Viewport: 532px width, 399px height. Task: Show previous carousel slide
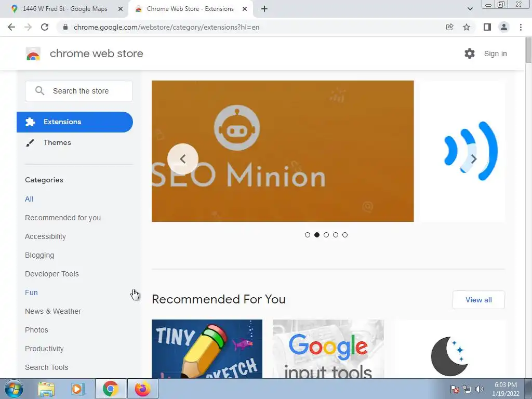pos(183,159)
